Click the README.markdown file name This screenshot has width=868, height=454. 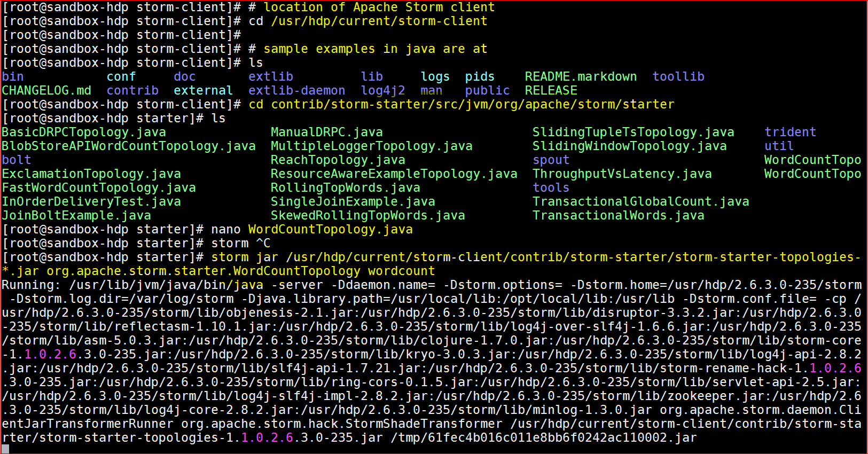click(x=581, y=76)
